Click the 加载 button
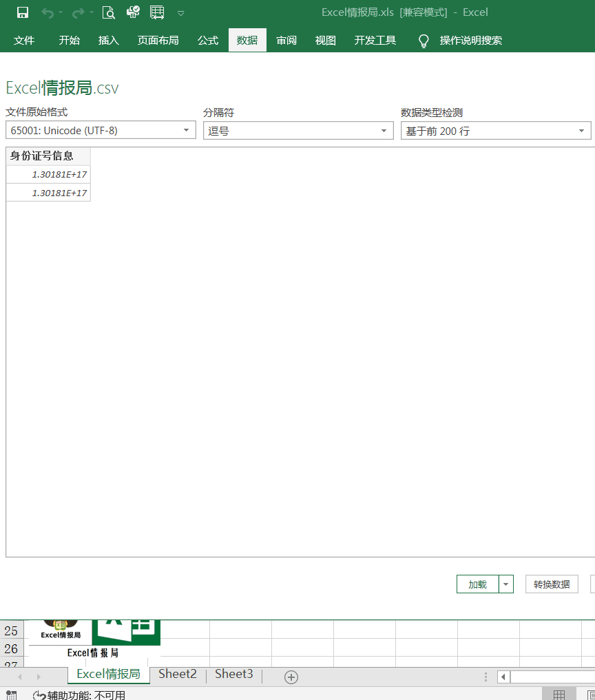This screenshot has width=595, height=700. click(477, 584)
